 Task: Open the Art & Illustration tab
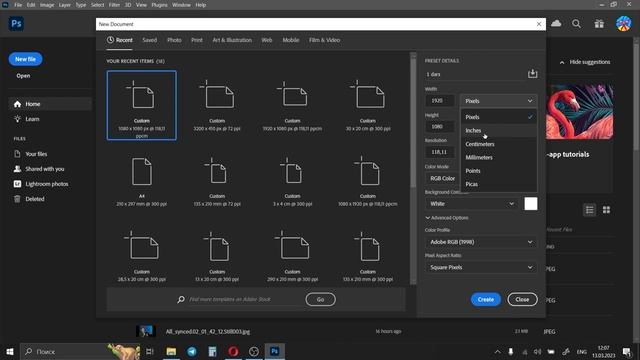pos(232,40)
